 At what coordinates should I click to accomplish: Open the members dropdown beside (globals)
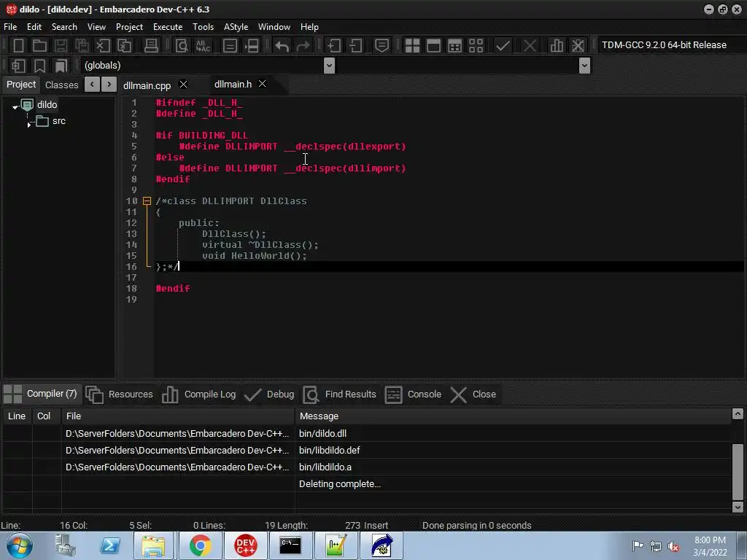coord(584,66)
